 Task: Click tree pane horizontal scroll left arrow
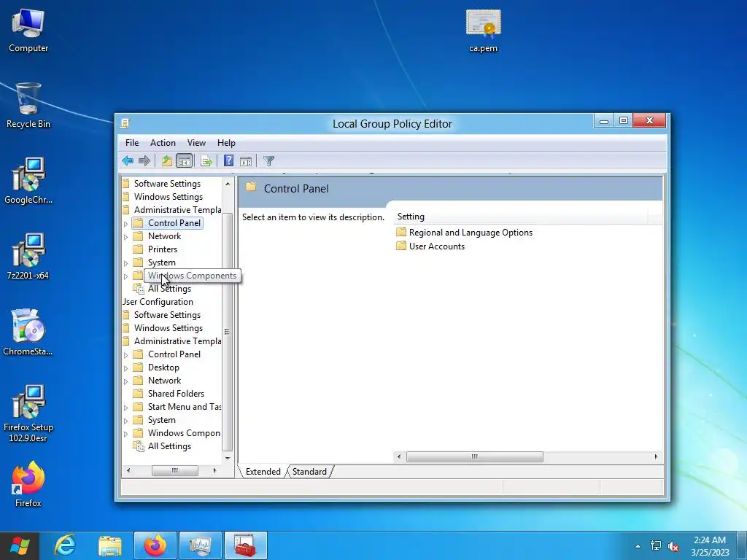(x=128, y=470)
